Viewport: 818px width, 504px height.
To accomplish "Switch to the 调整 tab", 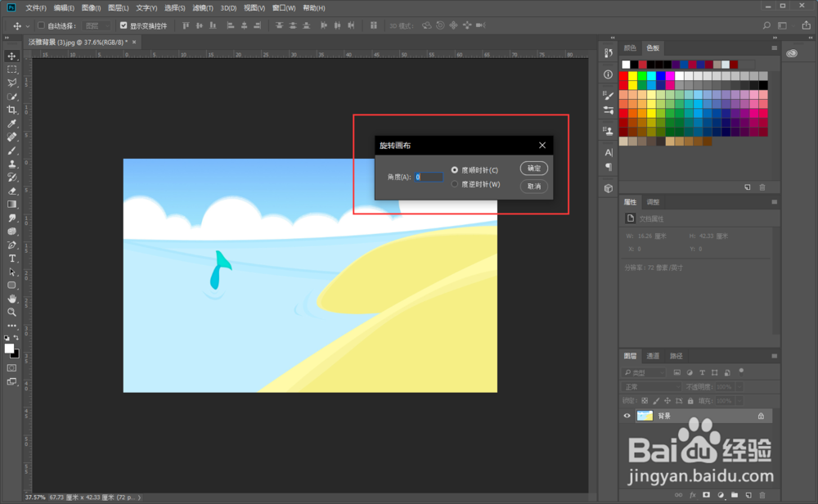I will pos(653,202).
